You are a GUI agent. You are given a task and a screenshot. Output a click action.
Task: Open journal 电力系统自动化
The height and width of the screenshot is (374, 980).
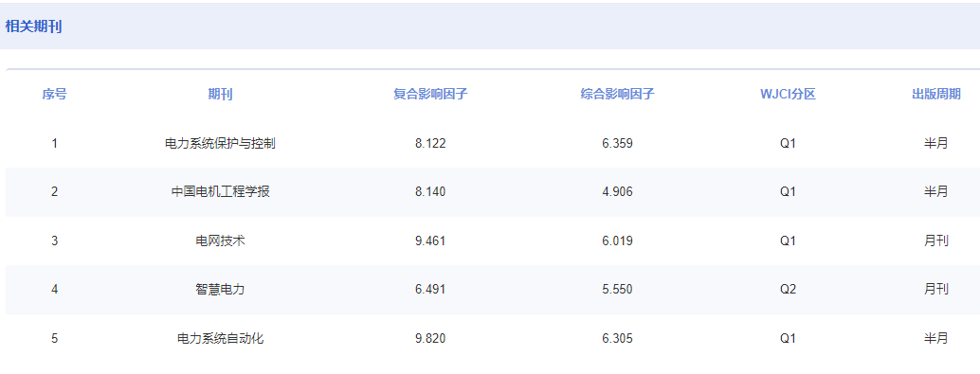(220, 338)
